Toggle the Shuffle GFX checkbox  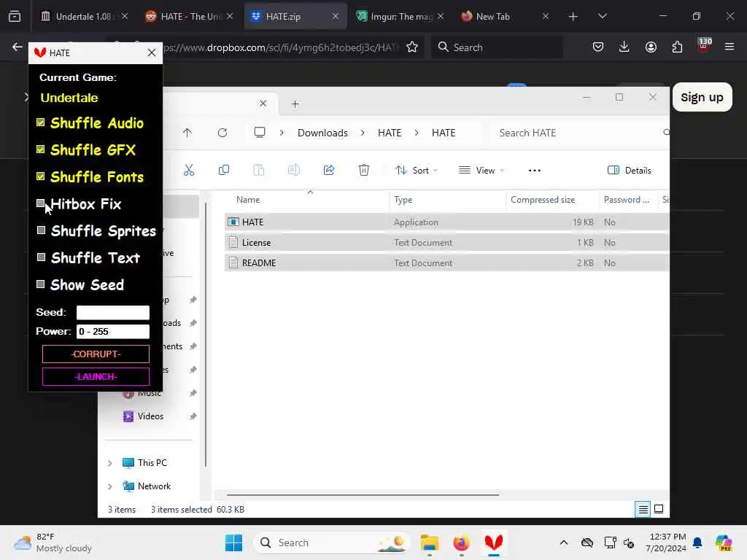click(41, 149)
